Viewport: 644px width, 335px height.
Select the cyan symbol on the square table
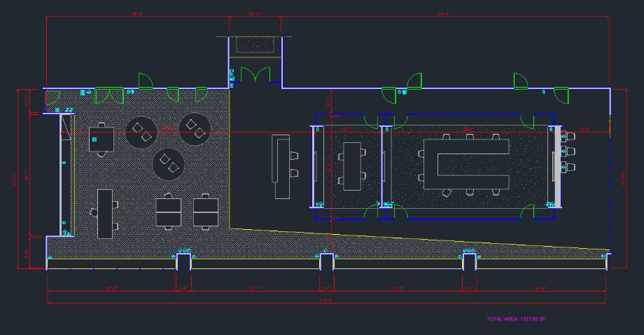(94, 139)
